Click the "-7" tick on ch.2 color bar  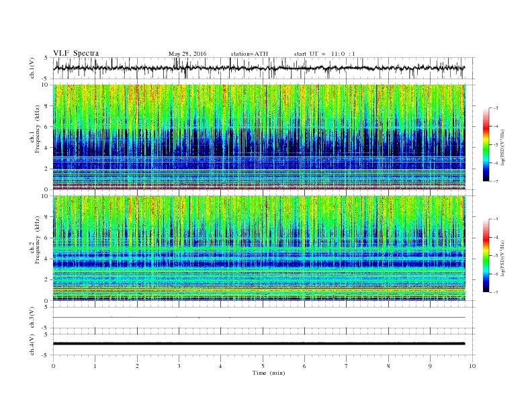(x=495, y=292)
